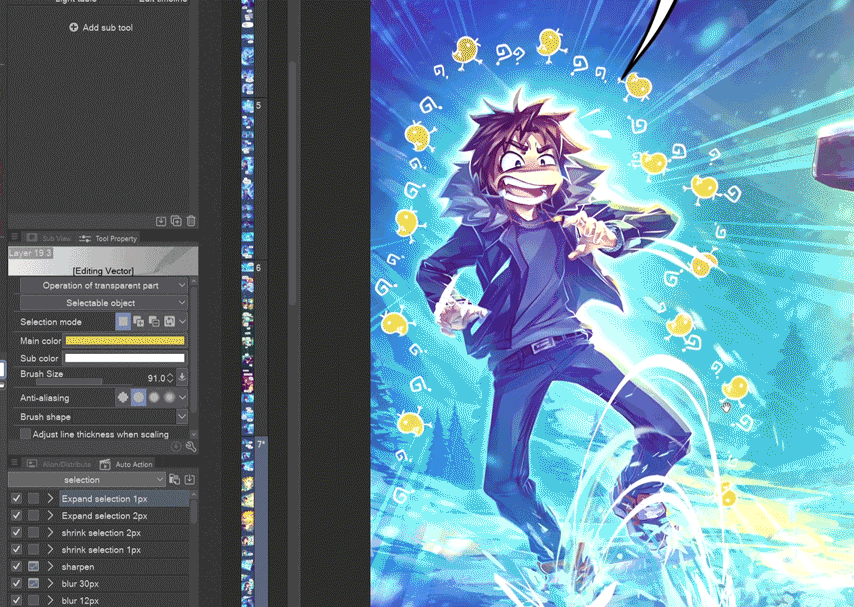Open the Brush shape dropdown
This screenshot has height=607, width=854.
coord(182,417)
